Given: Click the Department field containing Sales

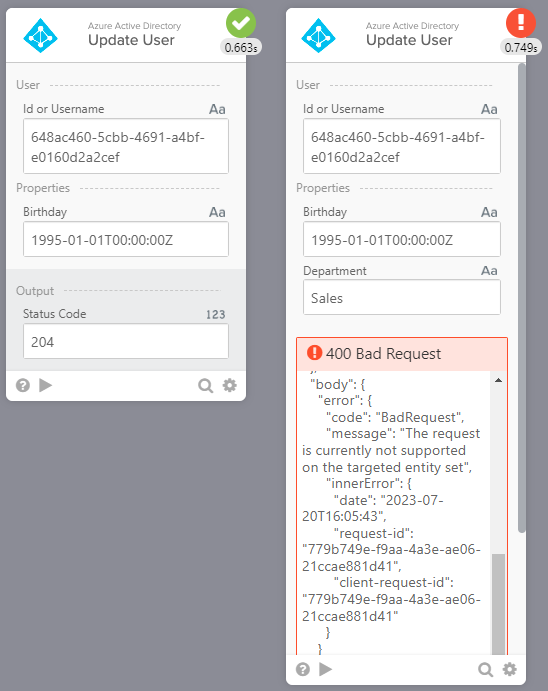Looking at the screenshot, I should pyautogui.click(x=402, y=298).
